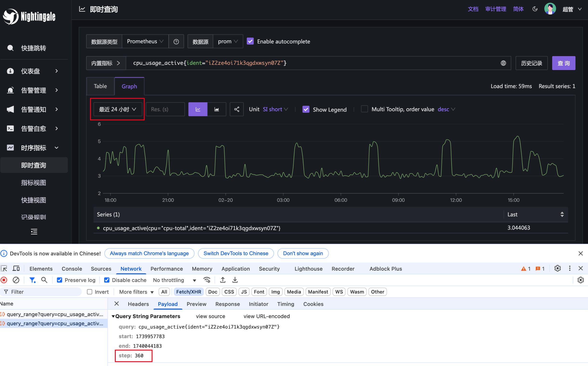Image resolution: width=588 pixels, height=366 pixels.
Task: Open the 最近 24 小时 time range dropdown
Action: pos(118,109)
